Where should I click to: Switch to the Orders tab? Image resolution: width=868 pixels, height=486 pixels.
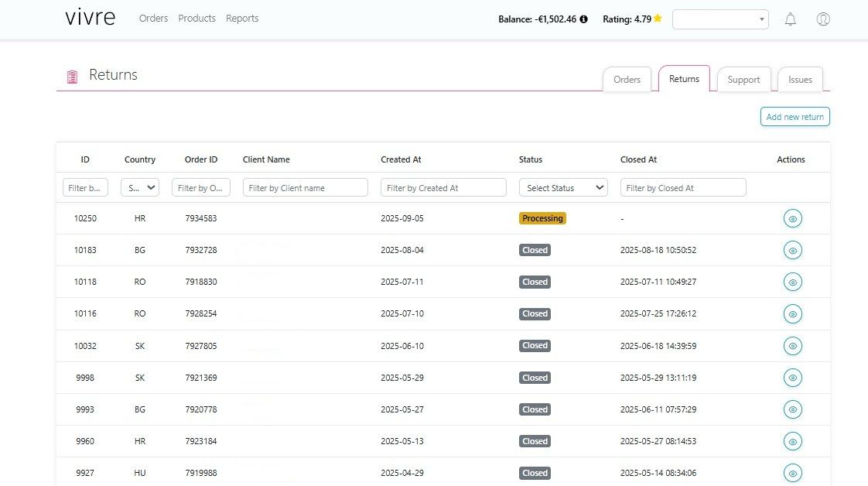click(627, 80)
